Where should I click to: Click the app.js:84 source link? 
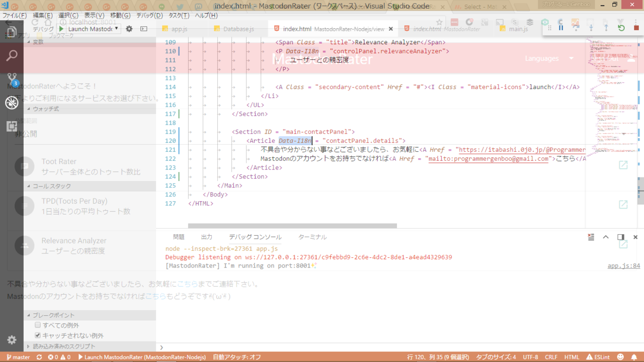623,266
